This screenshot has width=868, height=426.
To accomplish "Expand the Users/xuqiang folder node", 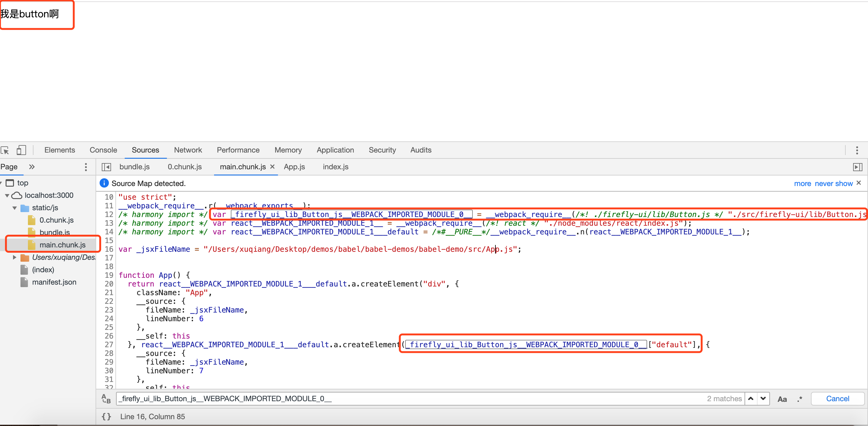I will coord(15,258).
